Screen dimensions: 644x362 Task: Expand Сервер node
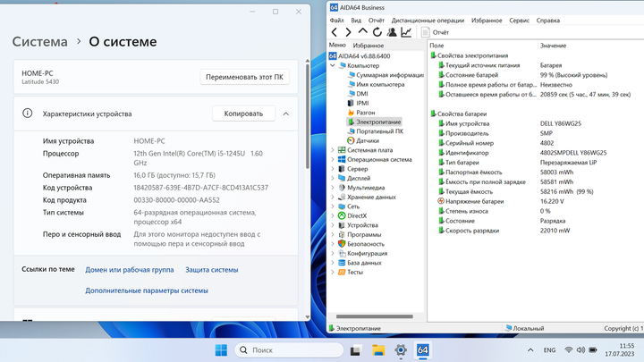(x=333, y=169)
